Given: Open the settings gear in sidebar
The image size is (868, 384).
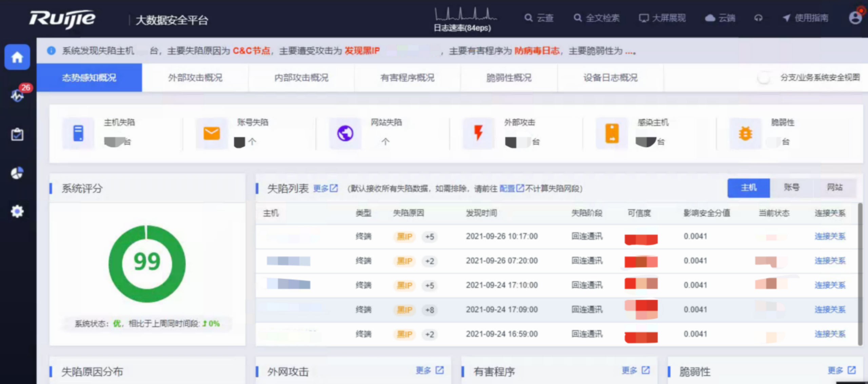Looking at the screenshot, I should [x=17, y=211].
